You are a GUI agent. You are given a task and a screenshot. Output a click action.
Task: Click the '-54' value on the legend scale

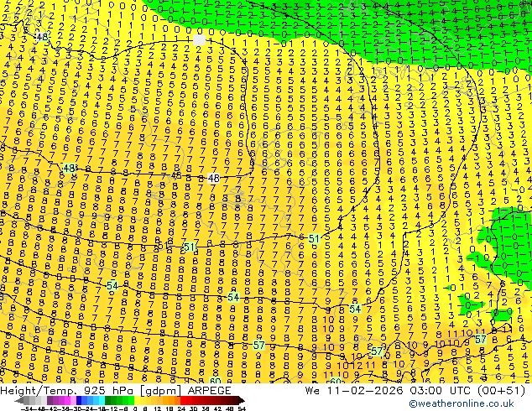tap(25, 408)
